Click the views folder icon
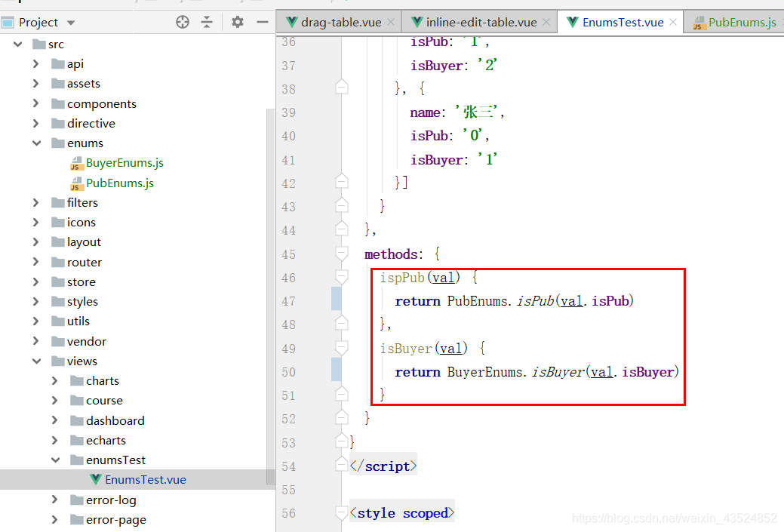Viewport: 784px width, 532px height. pos(58,361)
